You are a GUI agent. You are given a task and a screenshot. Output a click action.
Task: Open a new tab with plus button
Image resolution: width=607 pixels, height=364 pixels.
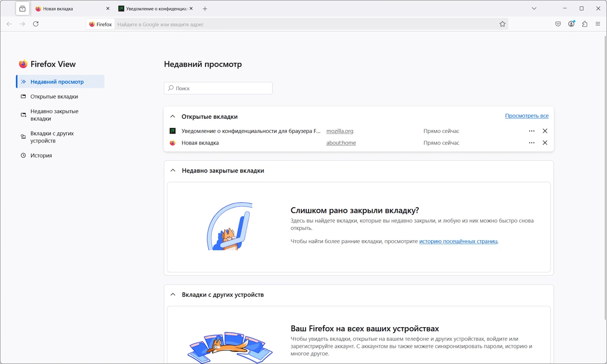tap(205, 9)
